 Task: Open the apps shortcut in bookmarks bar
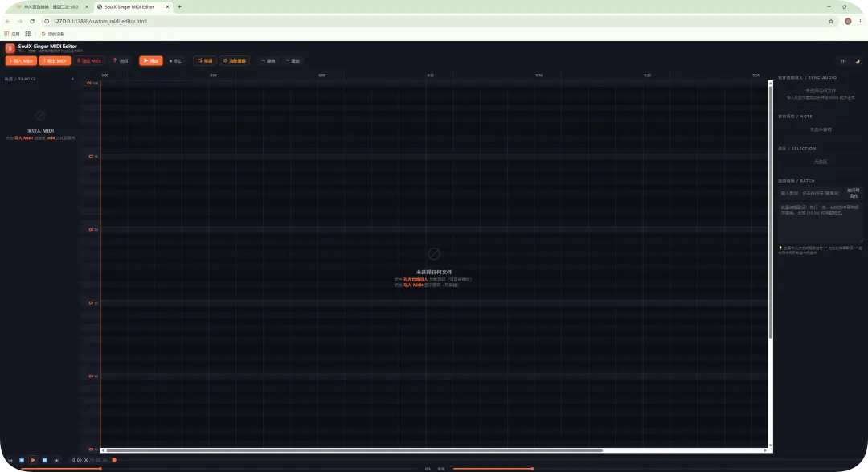(12, 34)
